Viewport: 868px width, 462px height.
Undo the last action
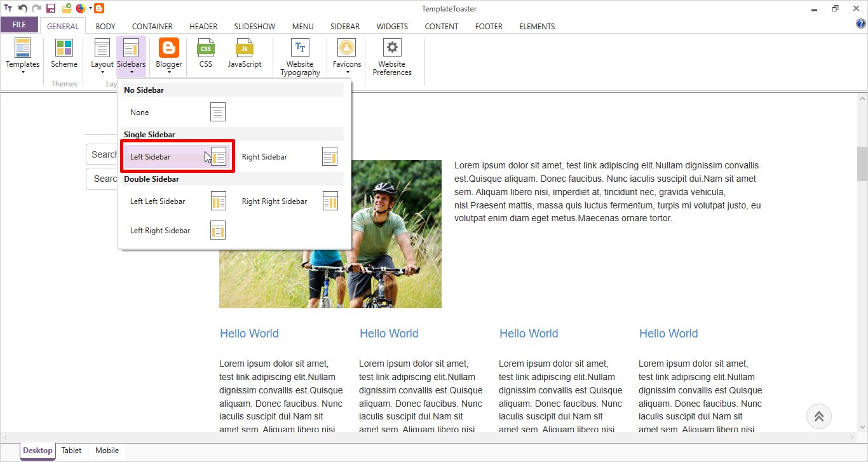[x=22, y=8]
